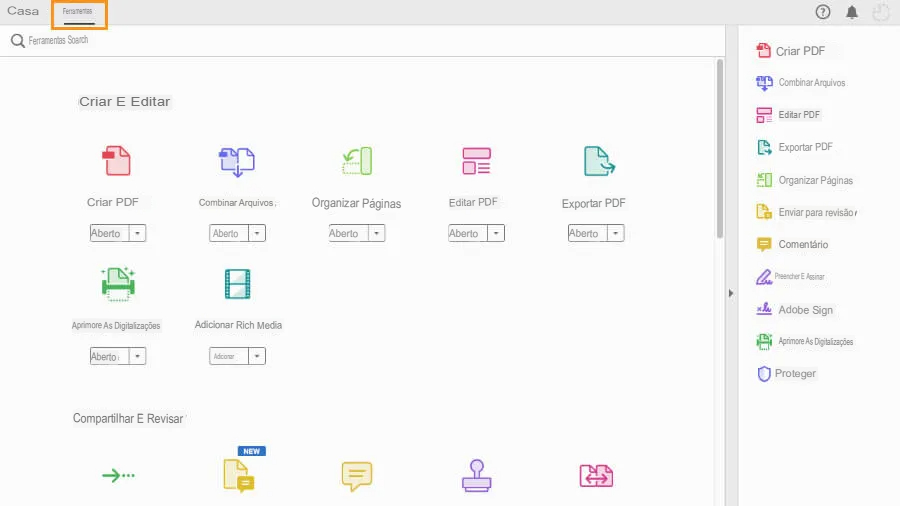
Task: Click the Criar PDF icon in right sidebar
Action: (763, 50)
